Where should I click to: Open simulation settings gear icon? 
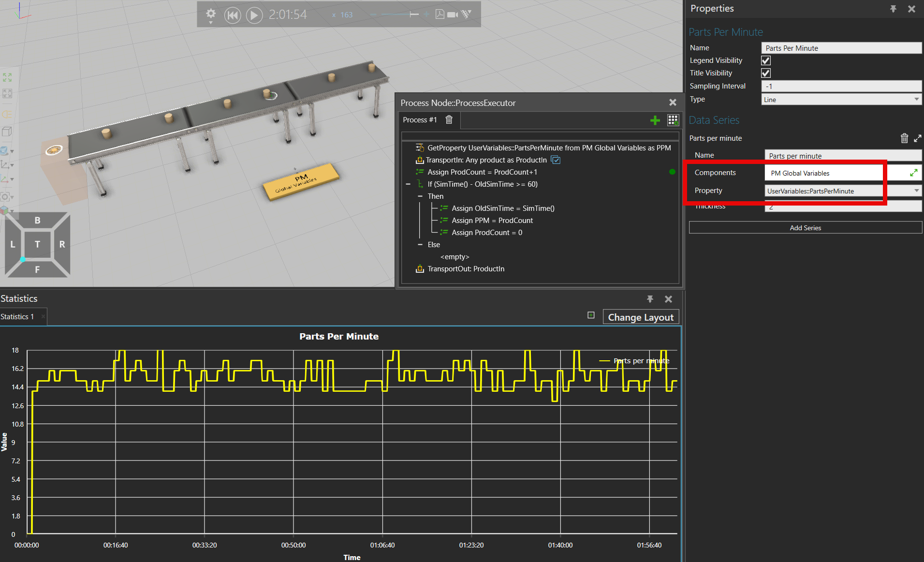click(211, 14)
